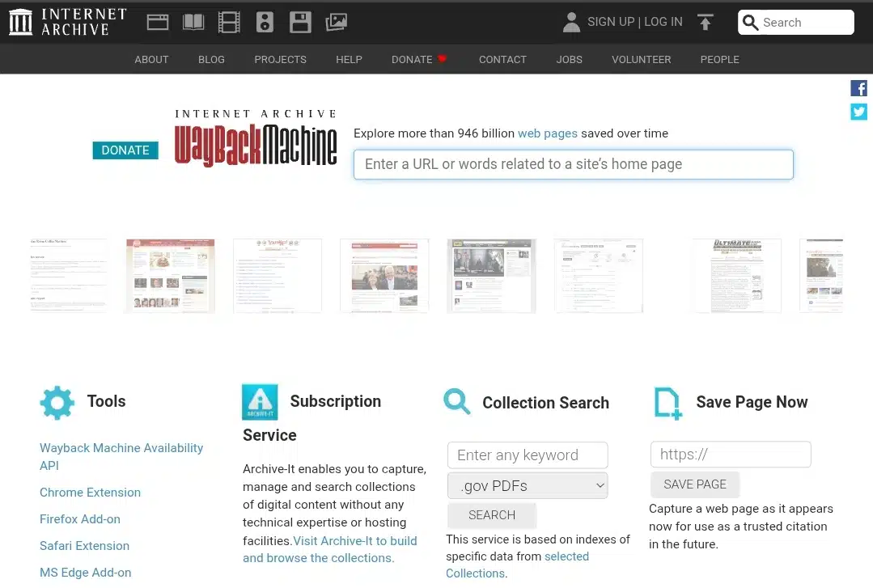Image resolution: width=873 pixels, height=588 pixels.
Task: Click the Tools gear icon
Action: click(x=57, y=403)
